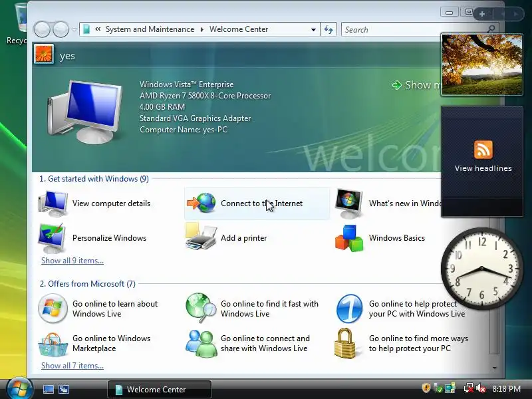Expand the double chevron at breadcrumb start
This screenshot has width=532, height=399.
pos(98,29)
